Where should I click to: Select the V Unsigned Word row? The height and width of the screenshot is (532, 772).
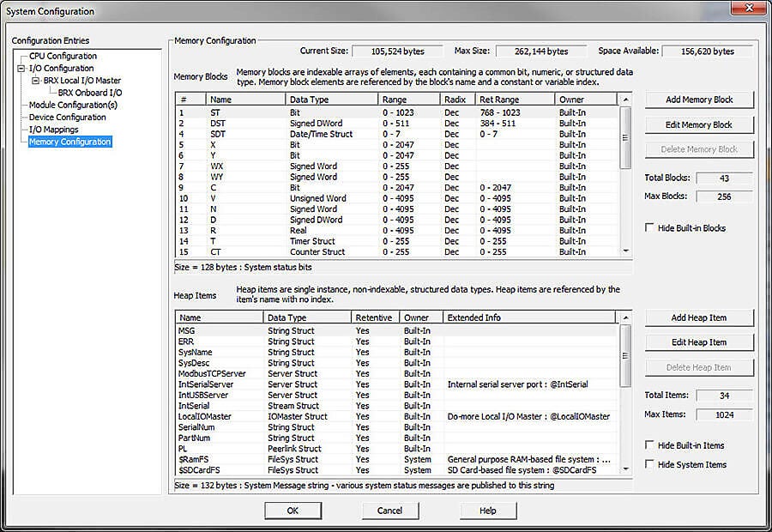[397, 198]
